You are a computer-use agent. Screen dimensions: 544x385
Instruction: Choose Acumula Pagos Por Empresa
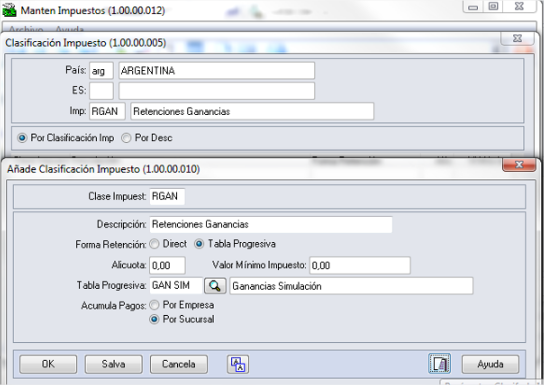pos(154,305)
